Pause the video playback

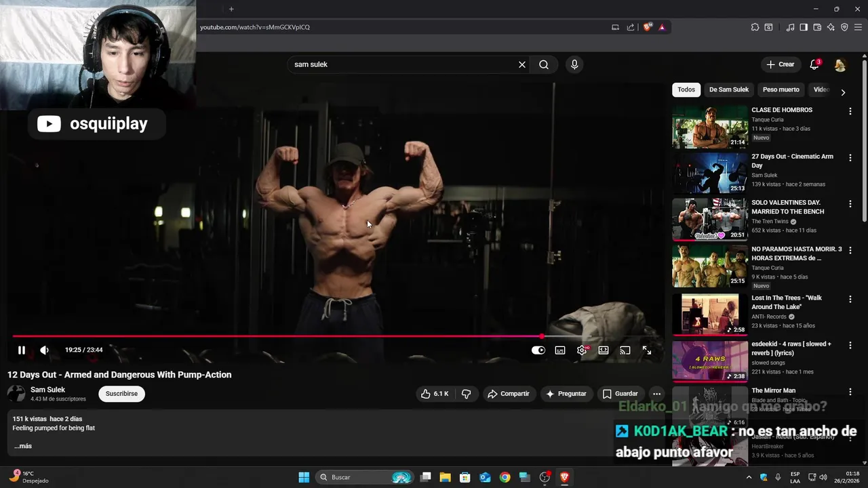(22, 350)
